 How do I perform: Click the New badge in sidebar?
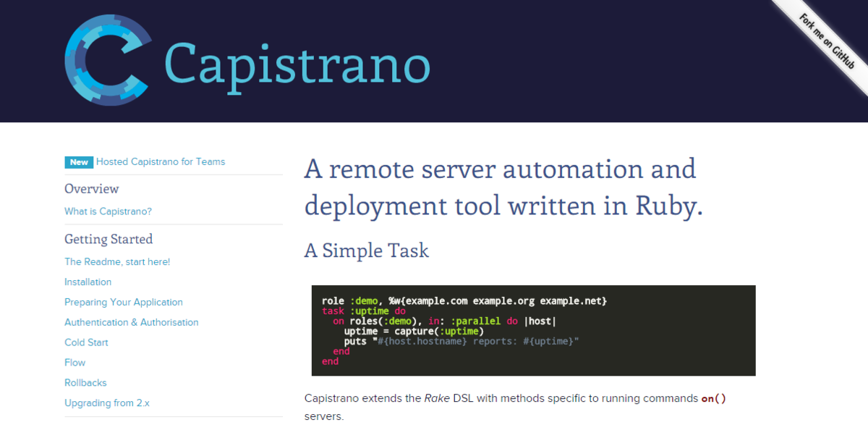[x=79, y=162]
